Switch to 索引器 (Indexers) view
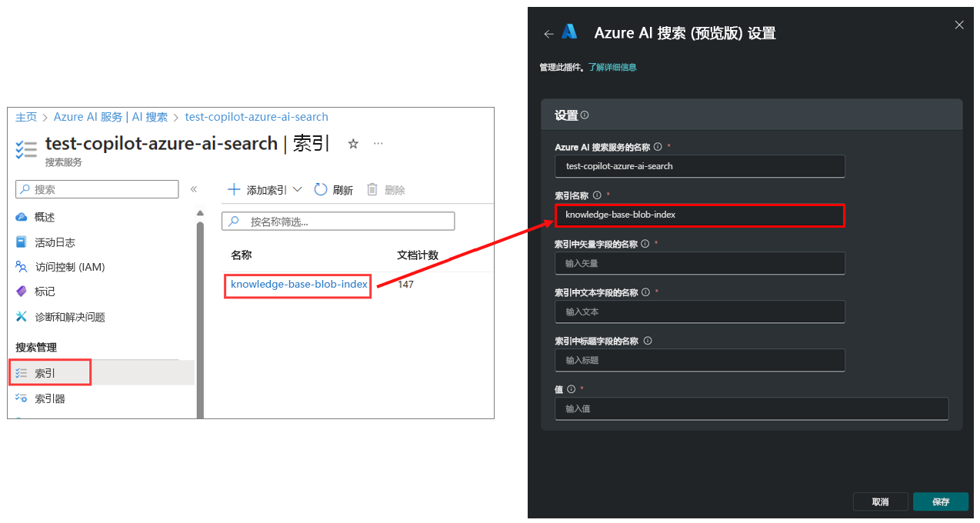Viewport: 980px width, 523px height. click(50, 398)
